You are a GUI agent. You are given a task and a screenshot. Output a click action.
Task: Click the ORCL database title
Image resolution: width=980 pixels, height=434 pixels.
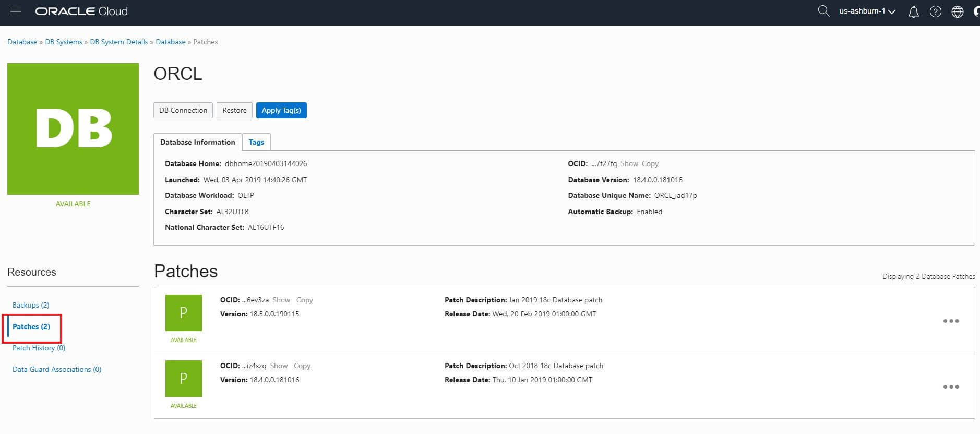pyautogui.click(x=178, y=74)
